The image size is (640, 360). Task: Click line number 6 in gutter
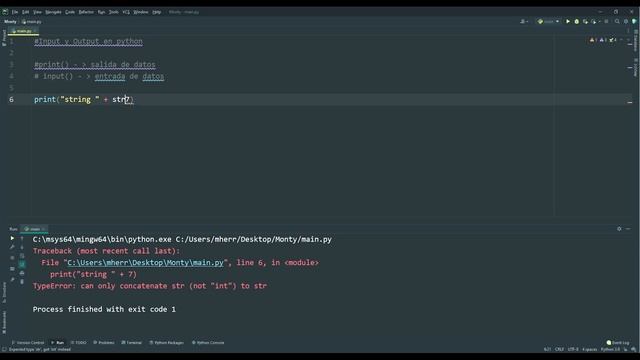point(11,100)
